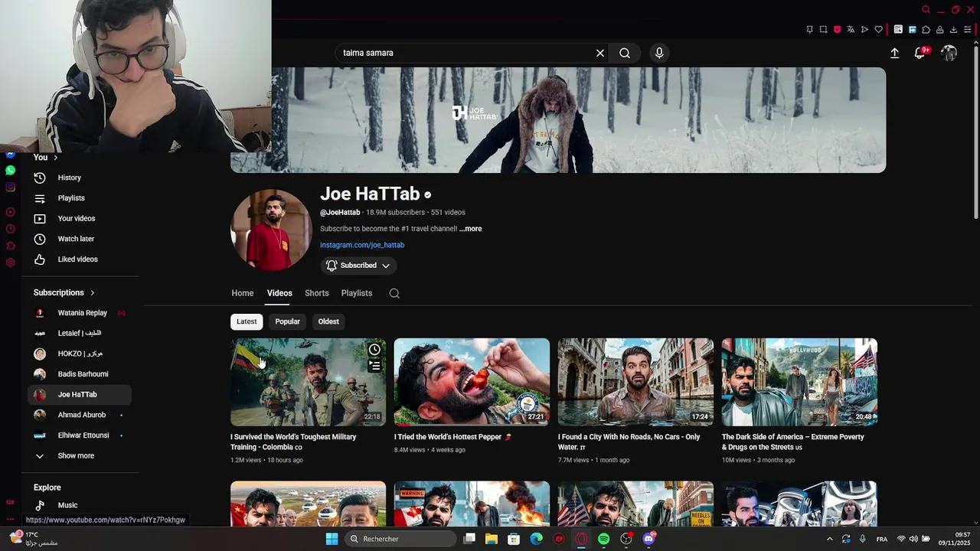This screenshot has height=551, width=980.
Task: Open instagram.com/joe_hattab link
Action: pyautogui.click(x=362, y=245)
